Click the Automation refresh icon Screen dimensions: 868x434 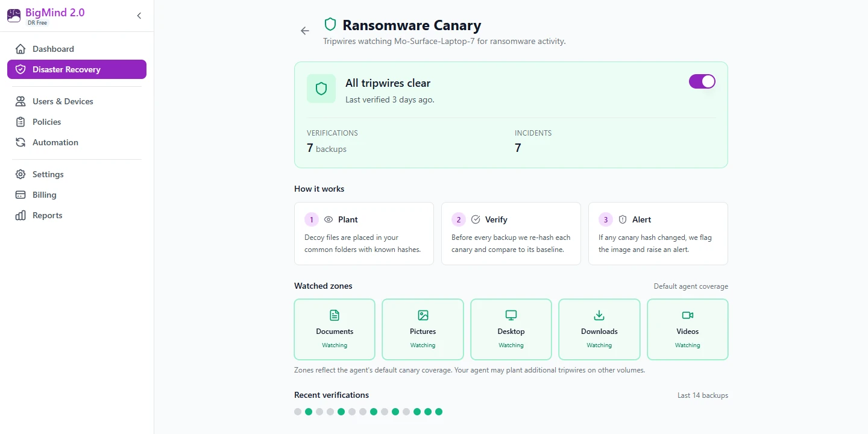[20, 142]
